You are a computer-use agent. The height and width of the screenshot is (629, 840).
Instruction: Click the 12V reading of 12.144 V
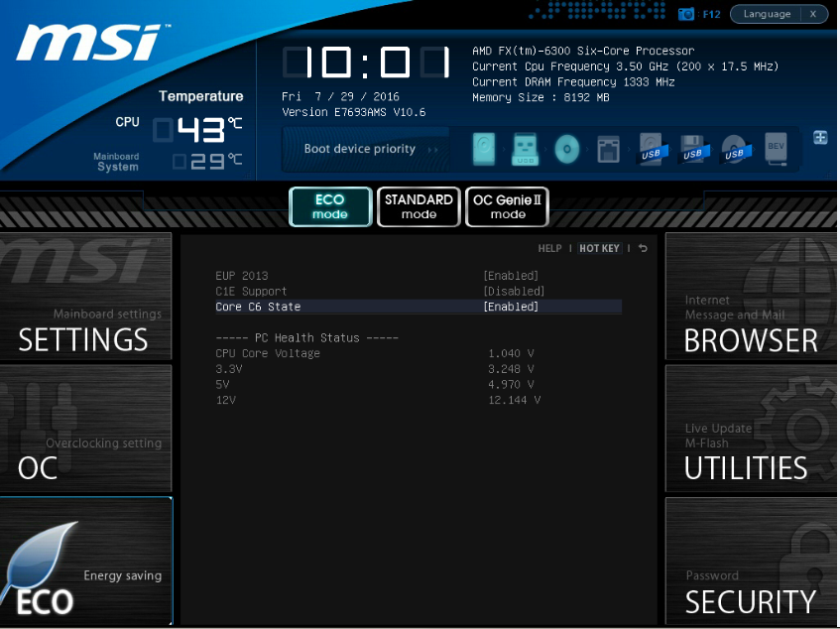pyautogui.click(x=515, y=400)
